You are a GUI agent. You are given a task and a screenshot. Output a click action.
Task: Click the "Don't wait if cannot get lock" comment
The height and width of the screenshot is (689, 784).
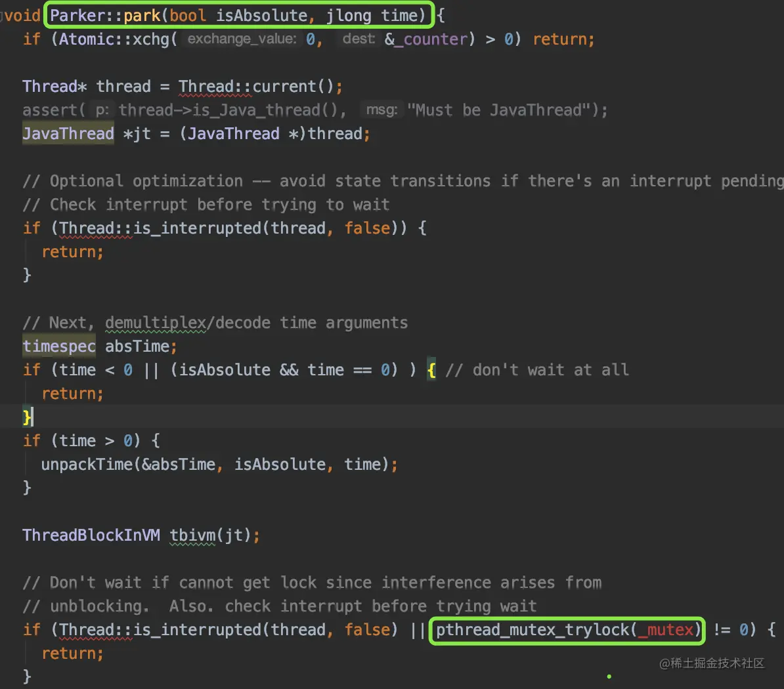pyautogui.click(x=312, y=583)
